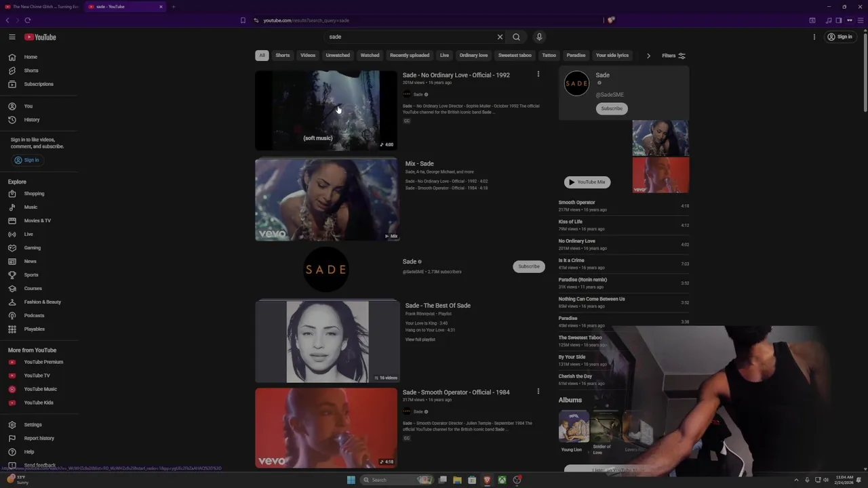This screenshot has width=868, height=488.
Task: Play Nothing Can Come Between Us track
Action: pyautogui.click(x=623, y=302)
